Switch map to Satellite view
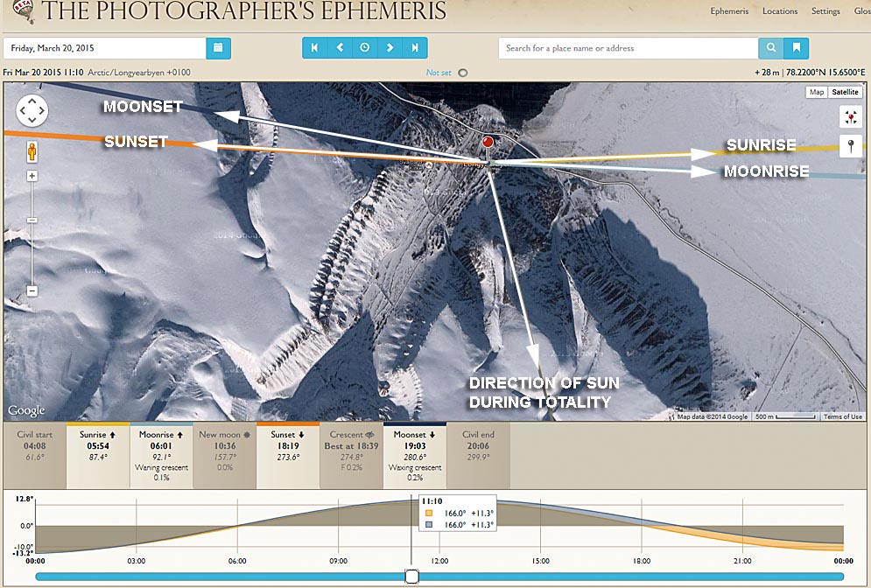871x588 pixels. click(846, 92)
